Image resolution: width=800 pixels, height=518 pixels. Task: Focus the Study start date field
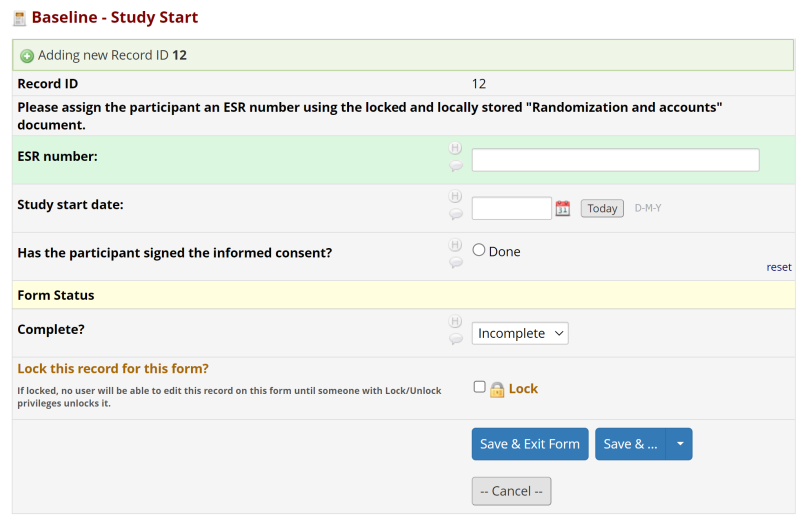pyautogui.click(x=511, y=208)
